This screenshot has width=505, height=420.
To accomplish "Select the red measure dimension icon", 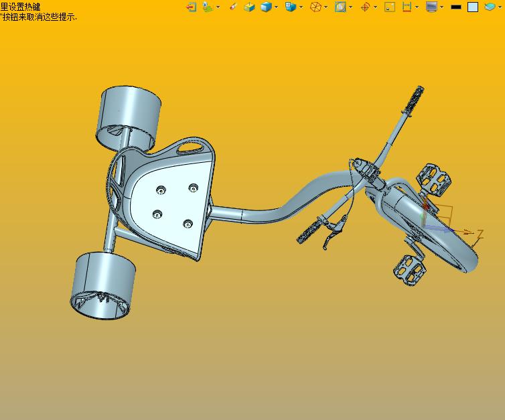I will tap(407, 7).
